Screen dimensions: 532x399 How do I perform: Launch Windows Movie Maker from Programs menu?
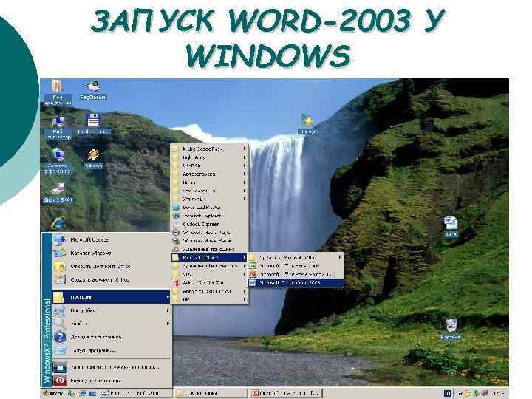click(209, 241)
